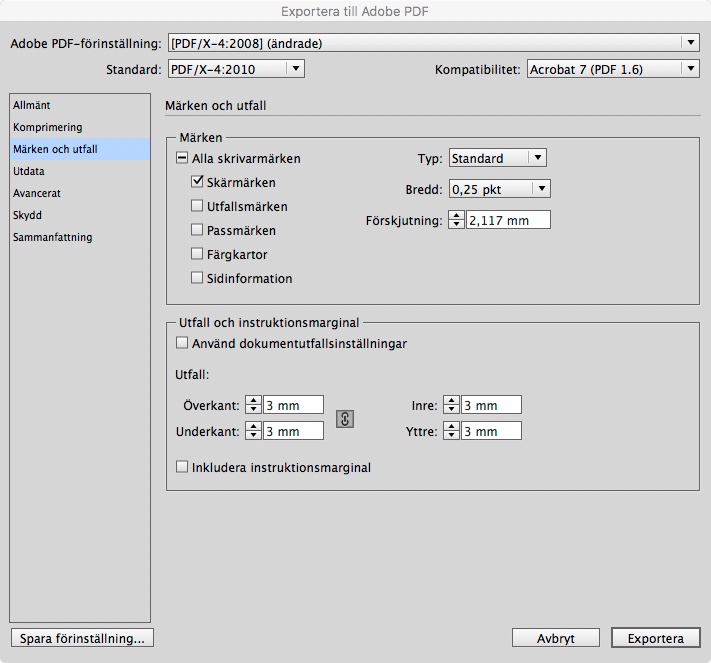Click the Förskjutning 2,117 mm field
Screen dimensions: 711x663
(508, 220)
